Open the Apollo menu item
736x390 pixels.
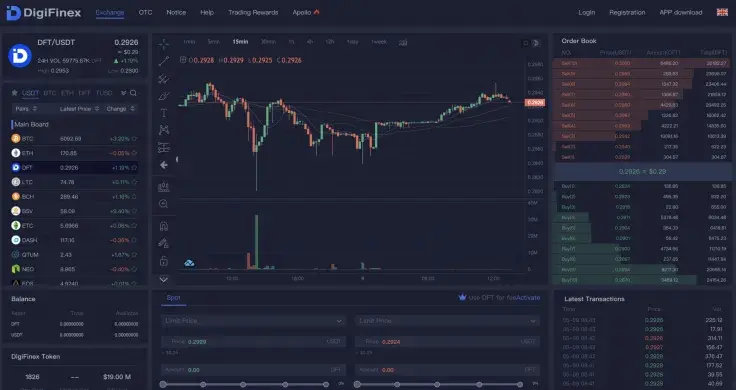[306, 13]
